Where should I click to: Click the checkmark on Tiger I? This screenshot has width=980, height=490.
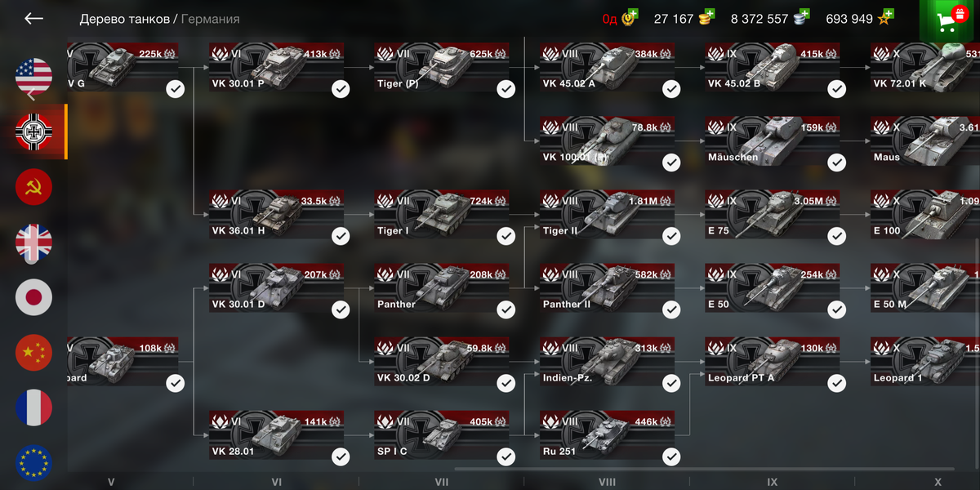pyautogui.click(x=506, y=236)
